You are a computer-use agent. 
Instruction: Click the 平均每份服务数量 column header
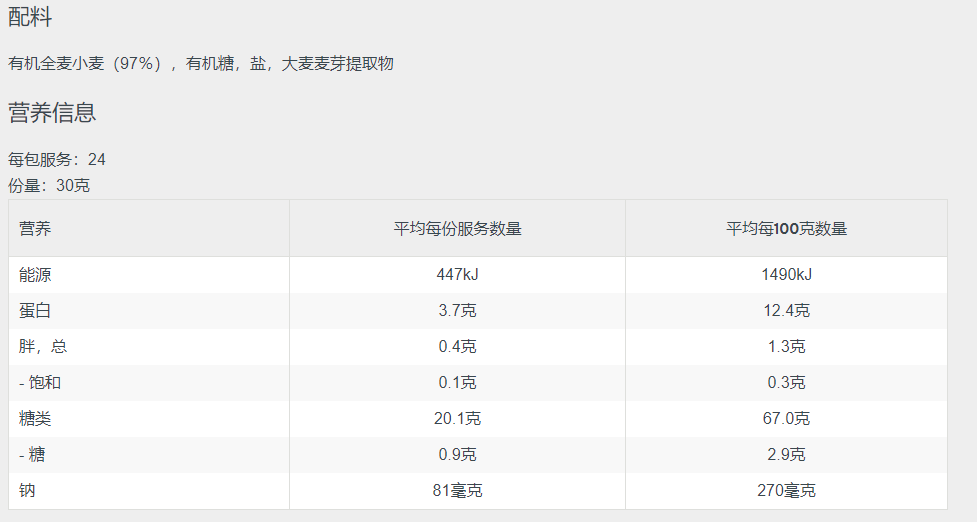coord(457,229)
